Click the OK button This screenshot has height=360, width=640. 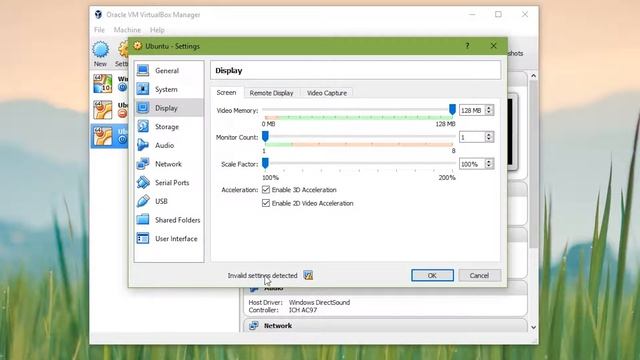(x=432, y=276)
